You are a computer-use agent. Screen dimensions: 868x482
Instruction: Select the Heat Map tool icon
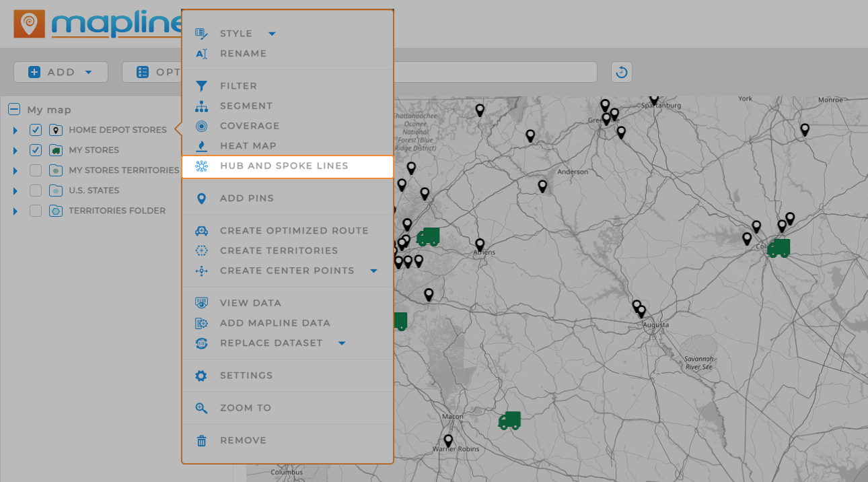(x=200, y=145)
